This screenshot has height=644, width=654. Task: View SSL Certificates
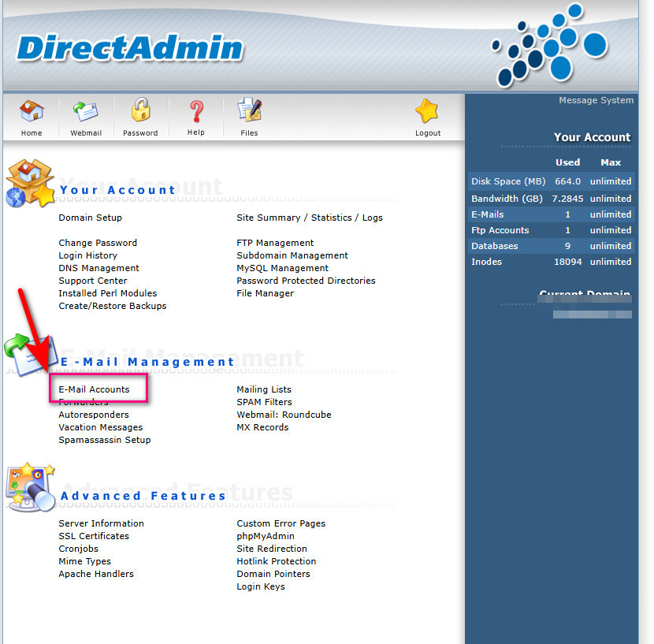(93, 535)
